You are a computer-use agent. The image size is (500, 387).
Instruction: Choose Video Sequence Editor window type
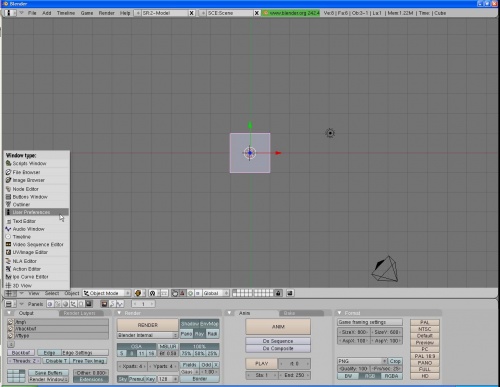(37, 245)
